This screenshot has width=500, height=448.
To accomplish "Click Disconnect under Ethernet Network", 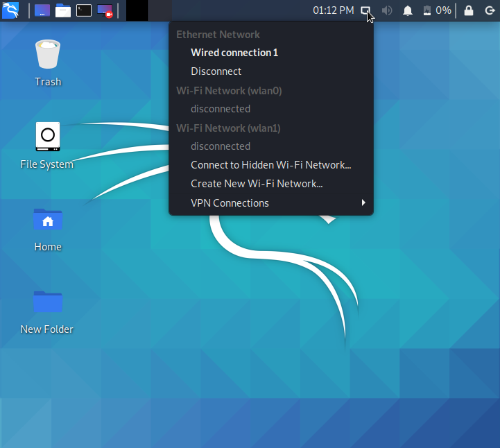I will (216, 71).
